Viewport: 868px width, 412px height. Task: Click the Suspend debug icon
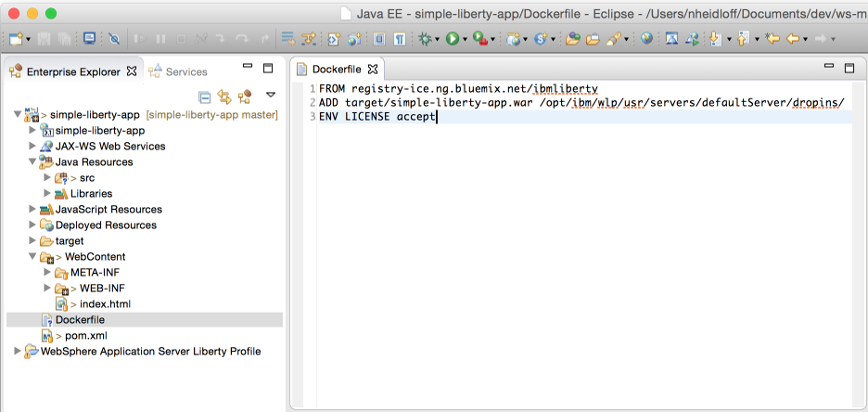pyautogui.click(x=160, y=39)
